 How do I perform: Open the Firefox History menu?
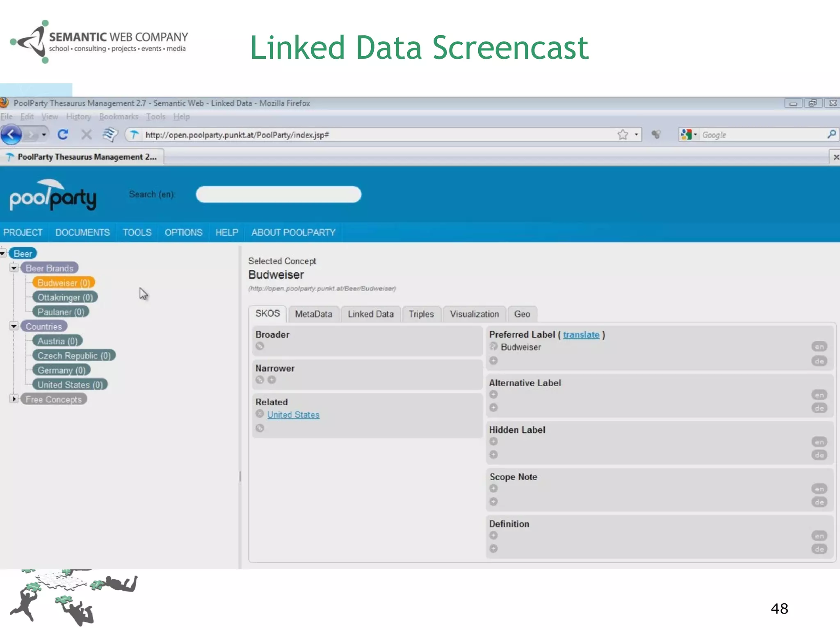(x=78, y=117)
